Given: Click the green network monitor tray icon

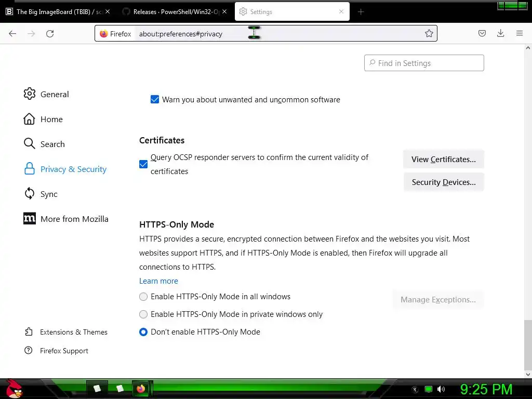Looking at the screenshot, I should click(429, 389).
